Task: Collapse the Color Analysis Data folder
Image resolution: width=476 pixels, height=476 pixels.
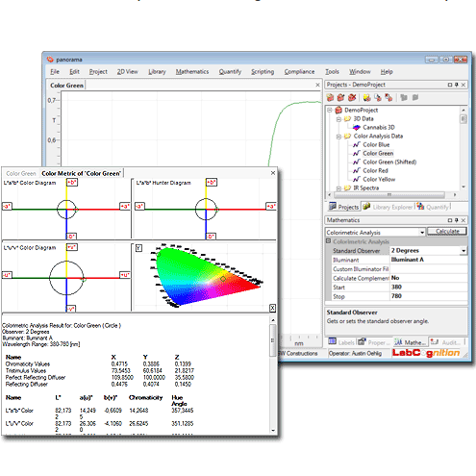Action: tap(338, 137)
